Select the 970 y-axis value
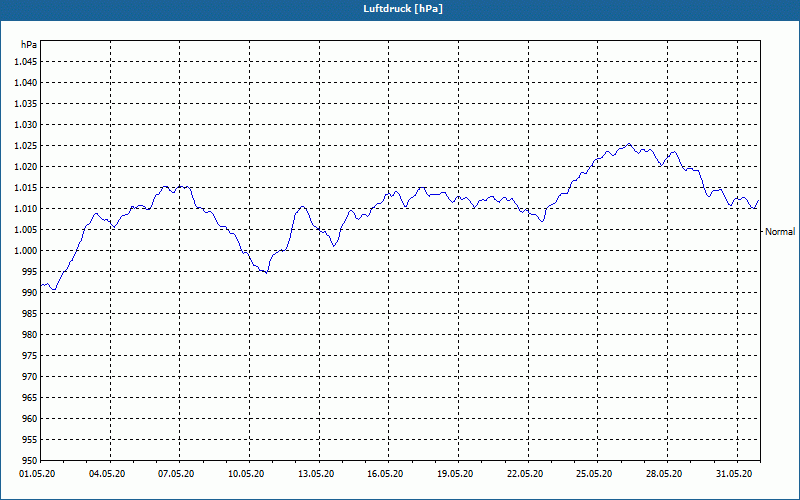Screen dimensions: 800x500 (30, 377)
